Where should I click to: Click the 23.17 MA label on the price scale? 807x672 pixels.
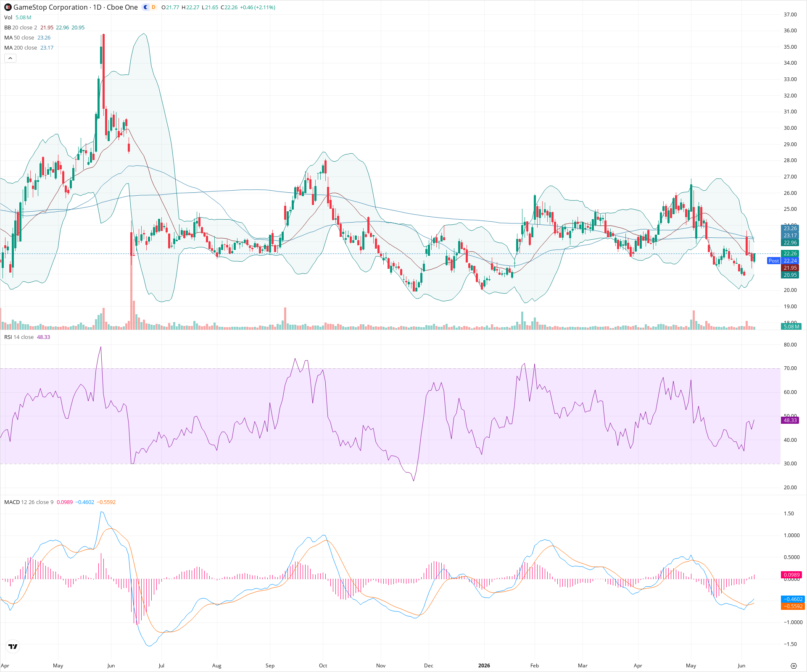[790, 236]
